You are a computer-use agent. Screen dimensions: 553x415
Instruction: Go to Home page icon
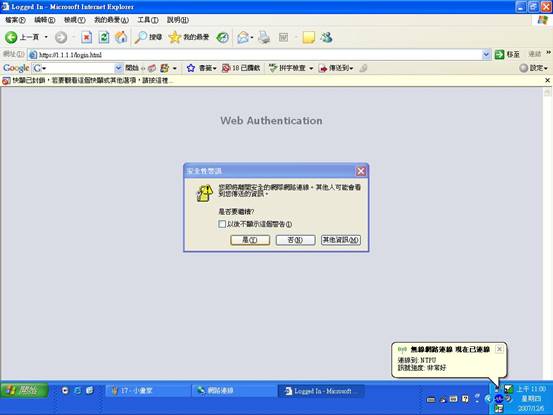(121, 37)
